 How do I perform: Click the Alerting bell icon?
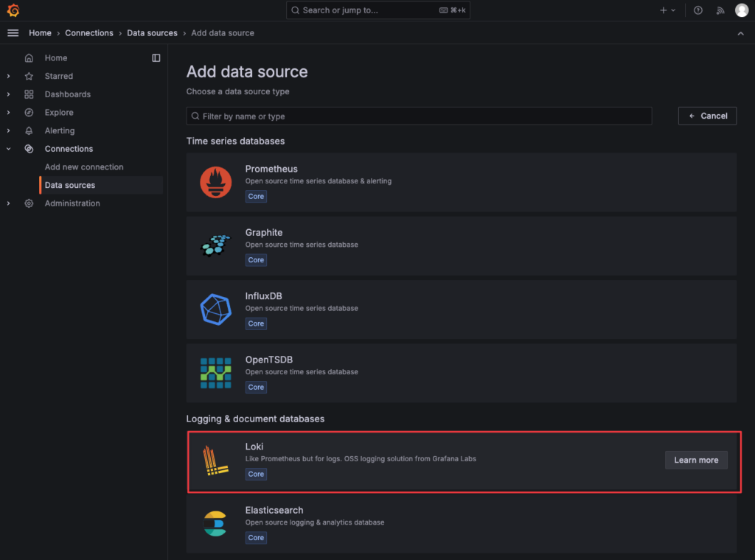pyautogui.click(x=29, y=131)
